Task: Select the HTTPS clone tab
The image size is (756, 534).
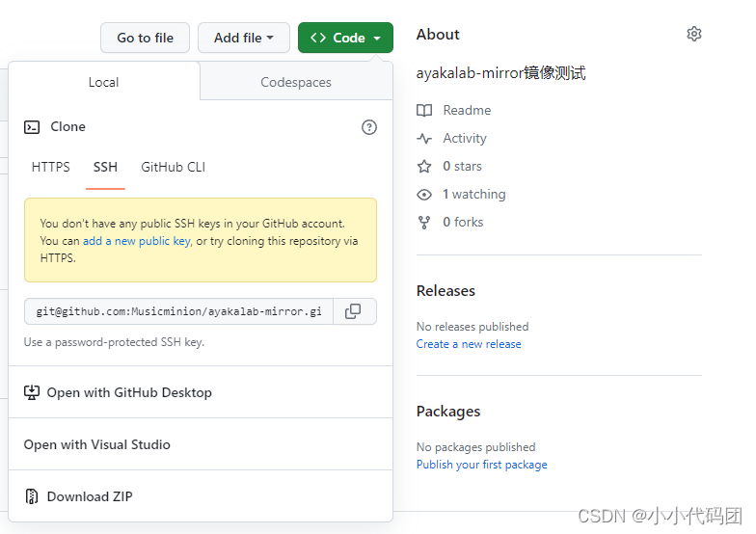Action: [x=50, y=168]
